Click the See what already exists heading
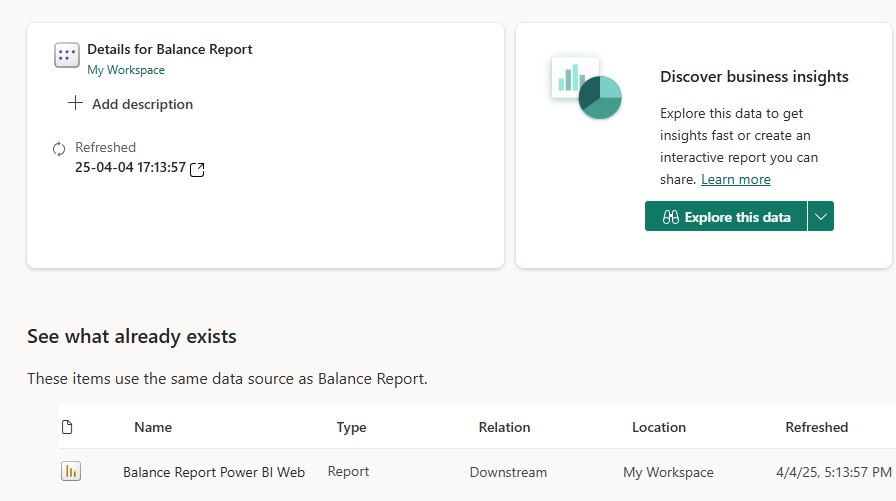 tap(131, 336)
